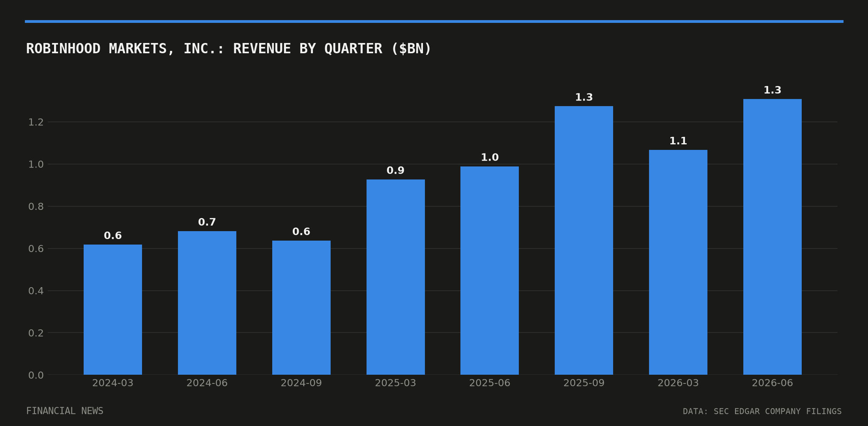Click the 'DATA: SEC EDGAR COMPANY FILINGS' source note
Viewport: 868px width, 426px height.
coord(762,411)
